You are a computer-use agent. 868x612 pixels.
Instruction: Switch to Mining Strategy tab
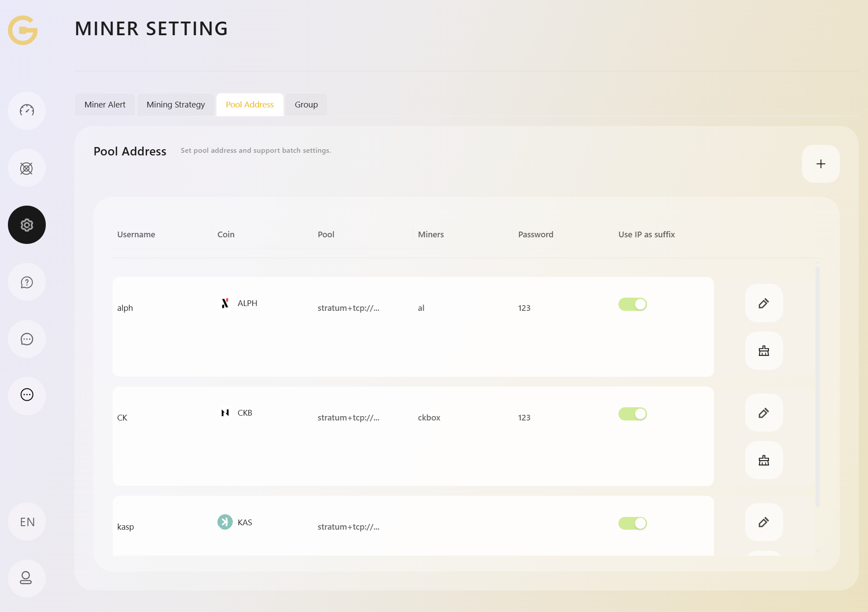pos(176,104)
